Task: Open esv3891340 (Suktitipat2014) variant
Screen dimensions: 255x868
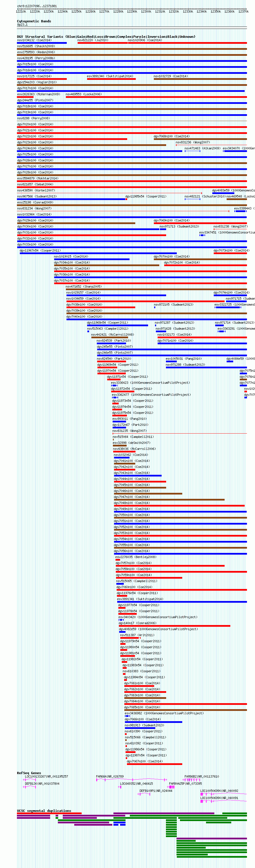Action: tap(110, 76)
